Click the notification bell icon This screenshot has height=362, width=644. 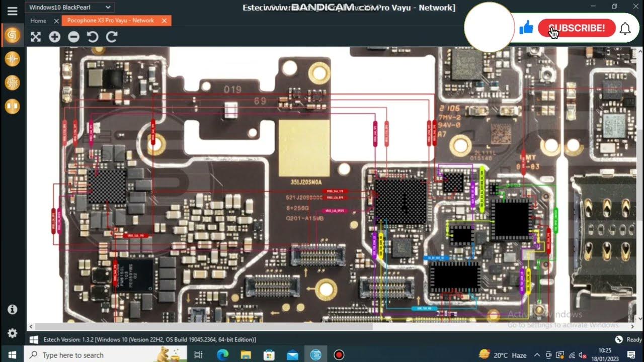click(625, 29)
